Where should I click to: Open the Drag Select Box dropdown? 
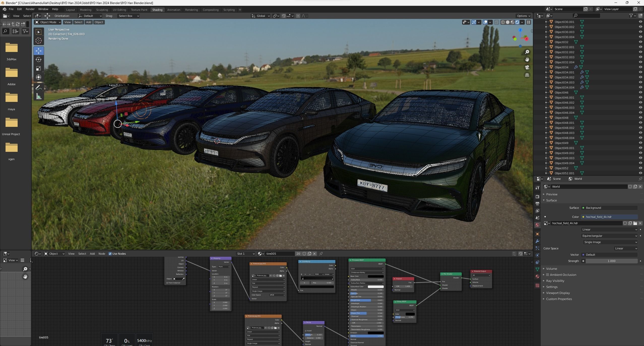tap(128, 16)
